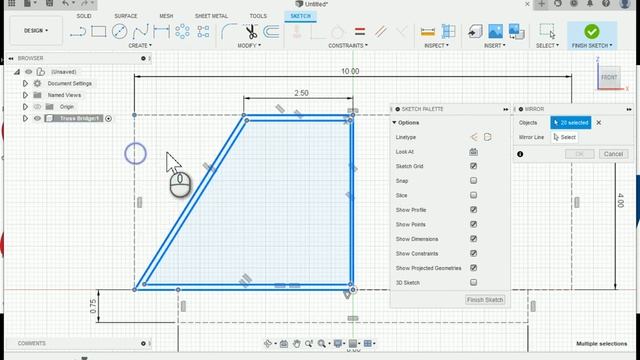The height and width of the screenshot is (360, 640).
Task: Toggle the Centerline linetype icon
Action: 487,137
